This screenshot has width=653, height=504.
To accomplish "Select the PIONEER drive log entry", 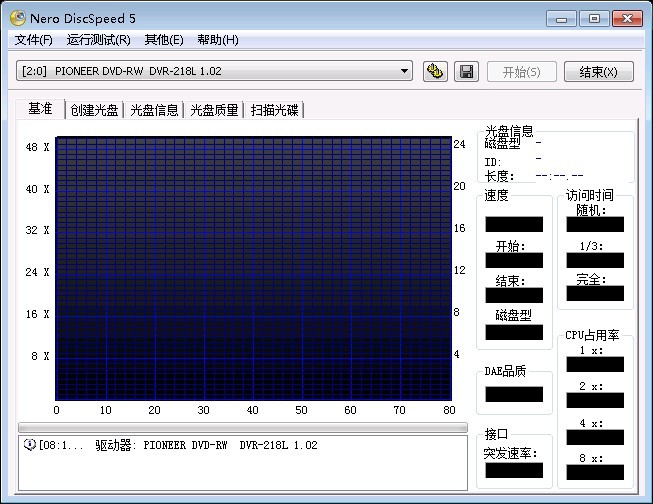I will [180, 445].
